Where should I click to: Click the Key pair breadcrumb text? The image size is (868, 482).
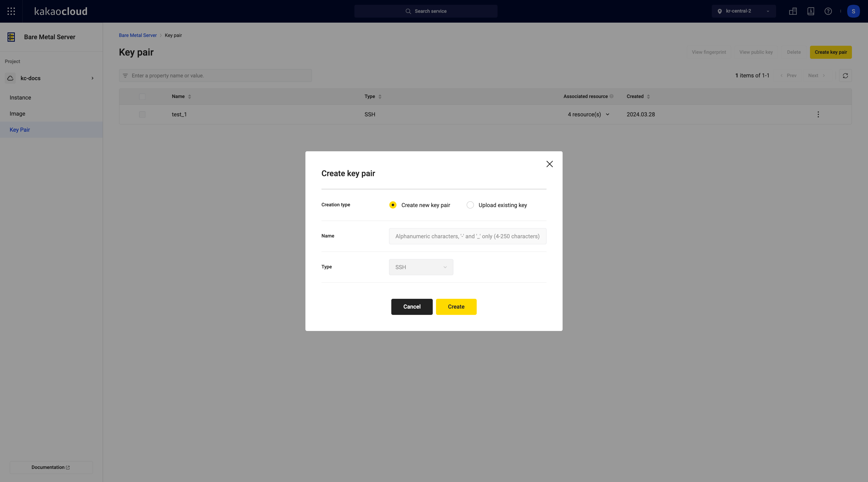coord(173,35)
